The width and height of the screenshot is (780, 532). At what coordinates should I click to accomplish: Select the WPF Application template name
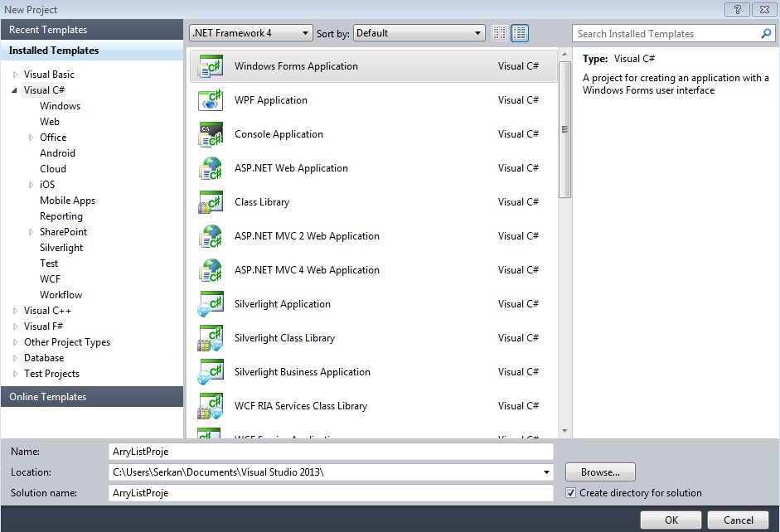[270, 100]
